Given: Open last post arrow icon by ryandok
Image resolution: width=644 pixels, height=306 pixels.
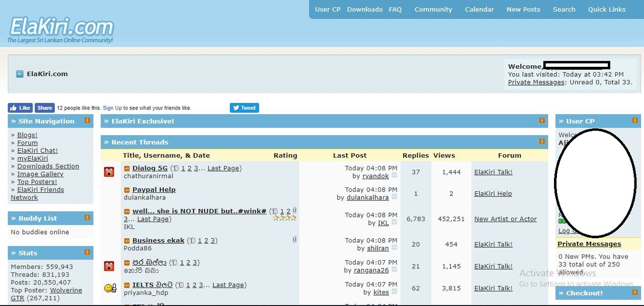Looking at the screenshot, I should (394, 176).
